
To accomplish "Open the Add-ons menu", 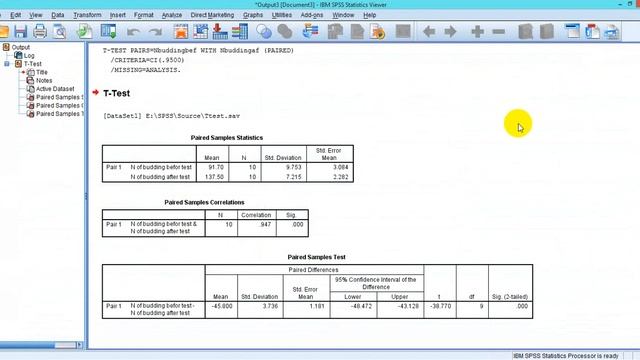I will (312, 15).
